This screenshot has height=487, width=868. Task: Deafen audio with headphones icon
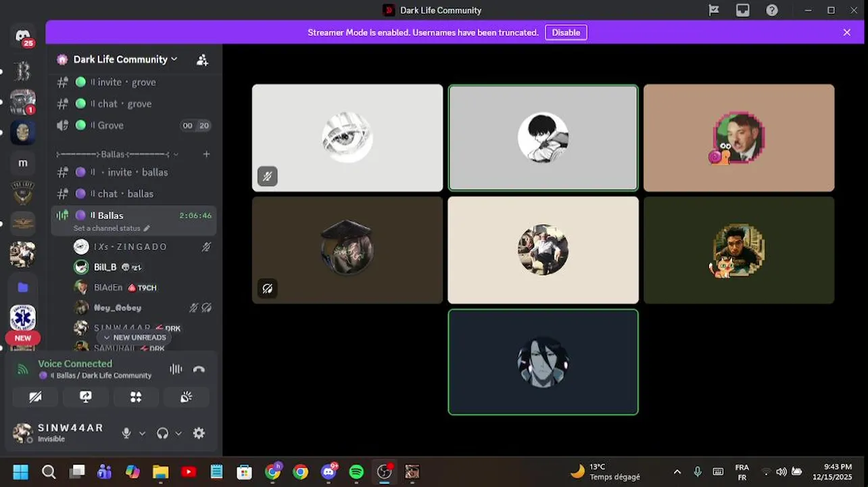[162, 434]
